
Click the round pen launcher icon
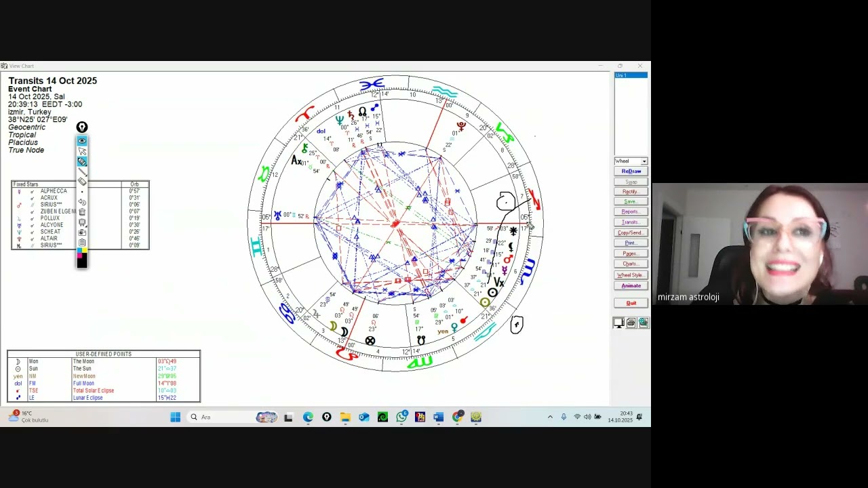tap(82, 127)
